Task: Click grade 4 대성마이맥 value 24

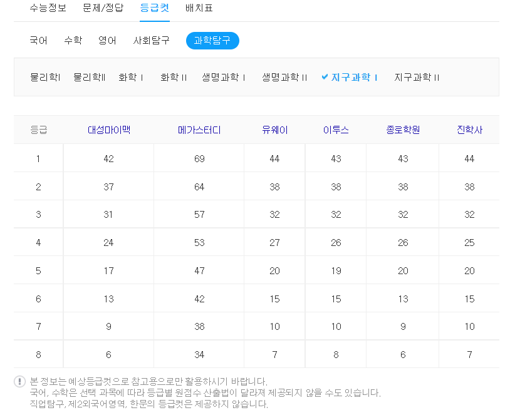Action: pyautogui.click(x=108, y=243)
